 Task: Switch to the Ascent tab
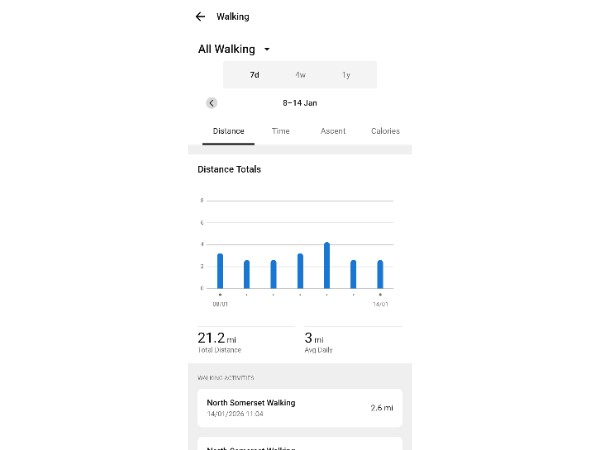tap(333, 131)
